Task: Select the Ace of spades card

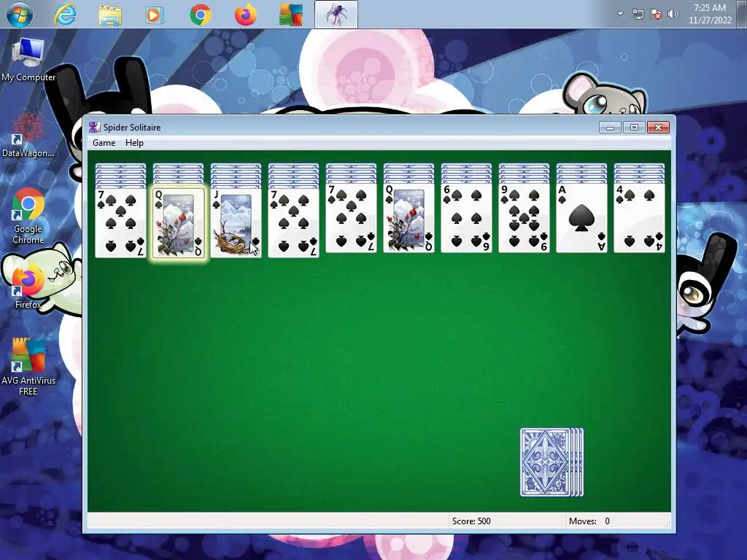Action: coord(581,218)
